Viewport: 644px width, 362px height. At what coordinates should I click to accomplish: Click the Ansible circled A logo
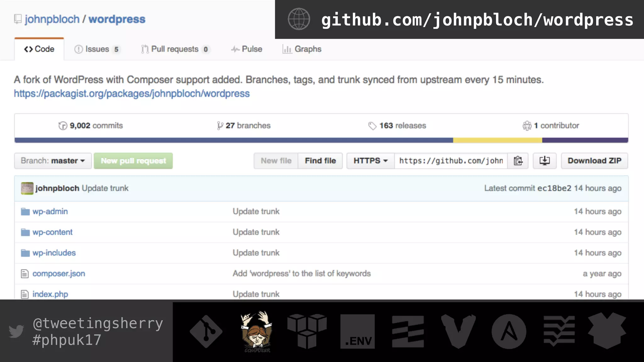click(x=509, y=332)
